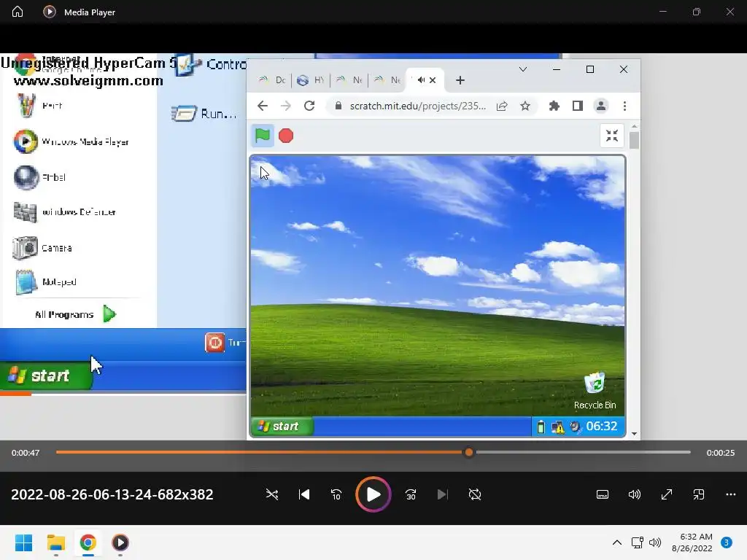Click the battery tray icon in Scratch stage
The image size is (747, 560).
[541, 427]
